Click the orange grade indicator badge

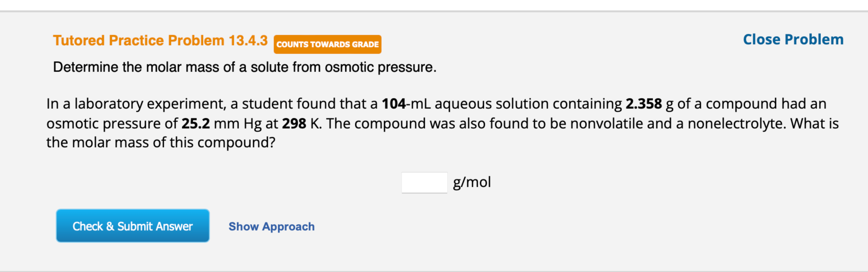point(327,44)
